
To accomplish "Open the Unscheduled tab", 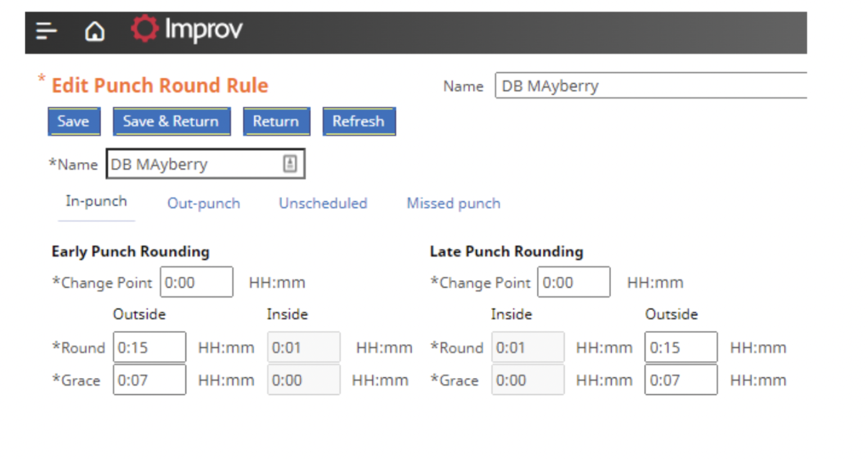I will (x=323, y=204).
